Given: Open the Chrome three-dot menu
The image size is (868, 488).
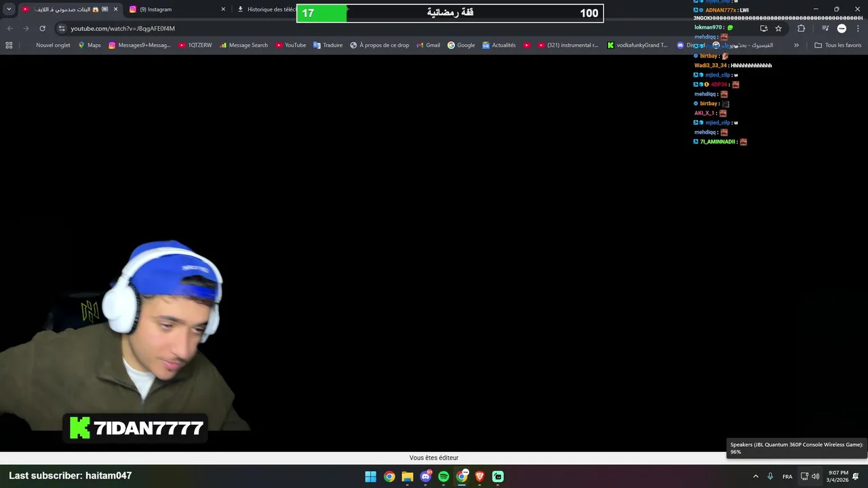Looking at the screenshot, I should coord(857,28).
